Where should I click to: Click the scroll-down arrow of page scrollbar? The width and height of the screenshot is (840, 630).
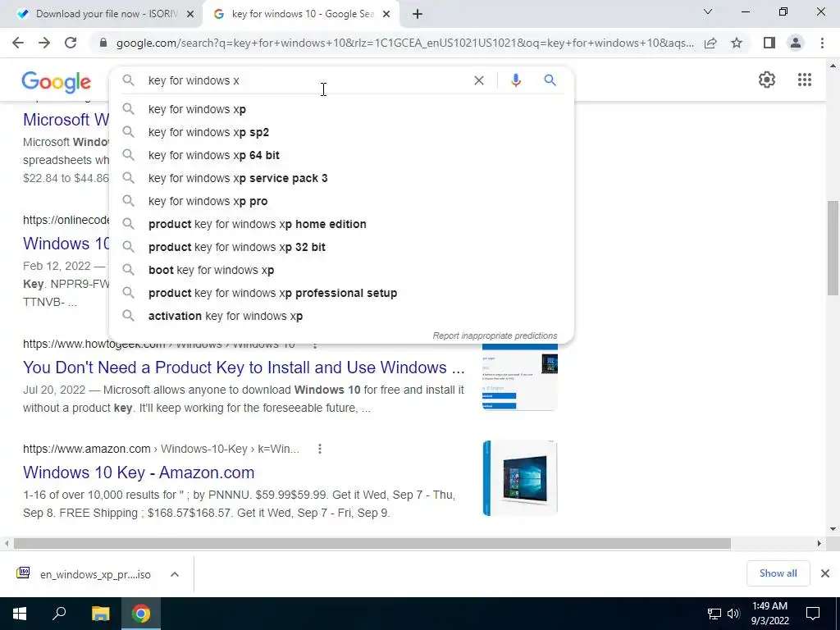click(833, 529)
